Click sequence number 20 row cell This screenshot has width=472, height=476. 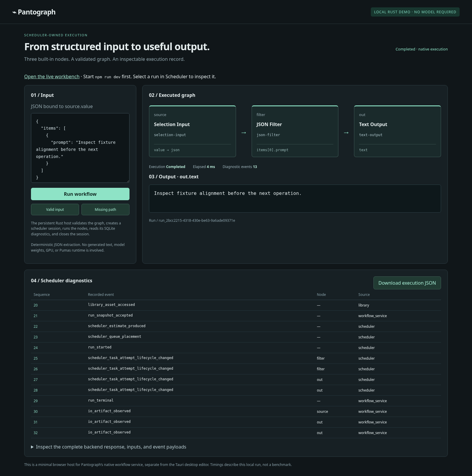coord(36,305)
